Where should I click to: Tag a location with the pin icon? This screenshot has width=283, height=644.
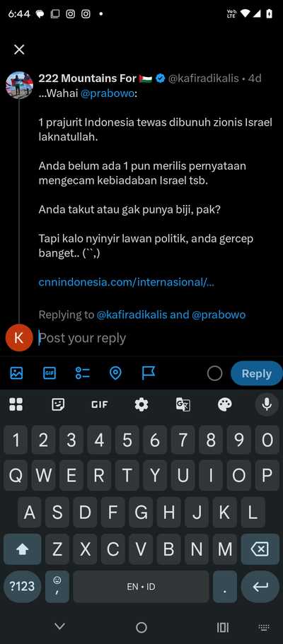(115, 373)
